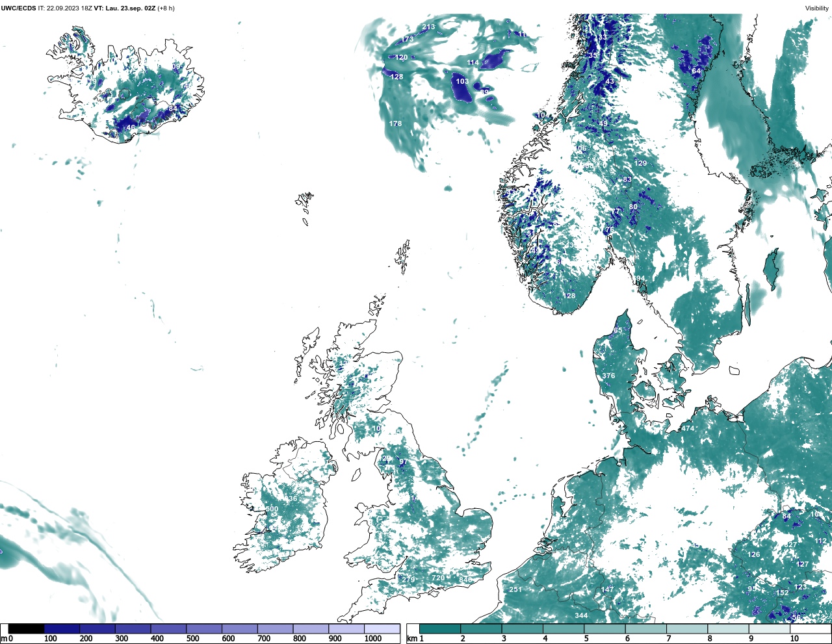Click the '152' visibility value
832x644 pixels.
[782, 593]
